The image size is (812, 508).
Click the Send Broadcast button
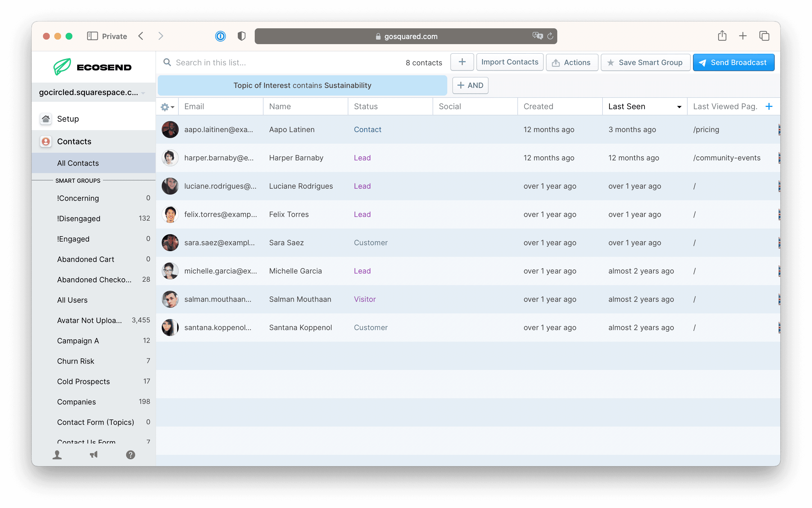[733, 63]
